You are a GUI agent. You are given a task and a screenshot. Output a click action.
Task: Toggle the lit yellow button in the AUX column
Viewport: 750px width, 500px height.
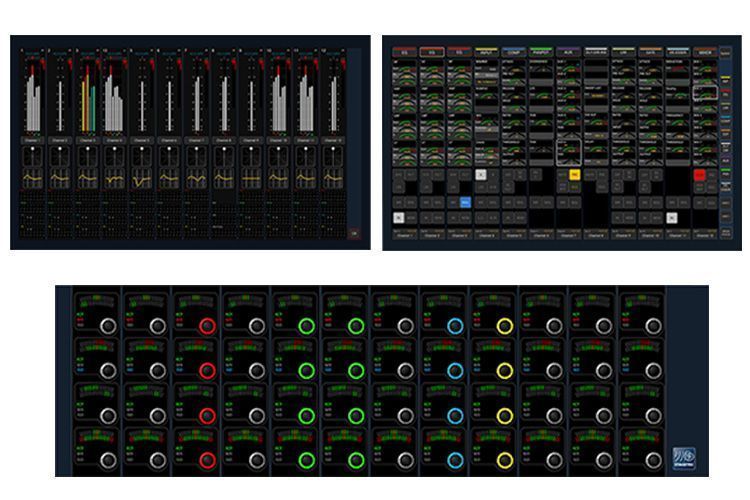(574, 175)
